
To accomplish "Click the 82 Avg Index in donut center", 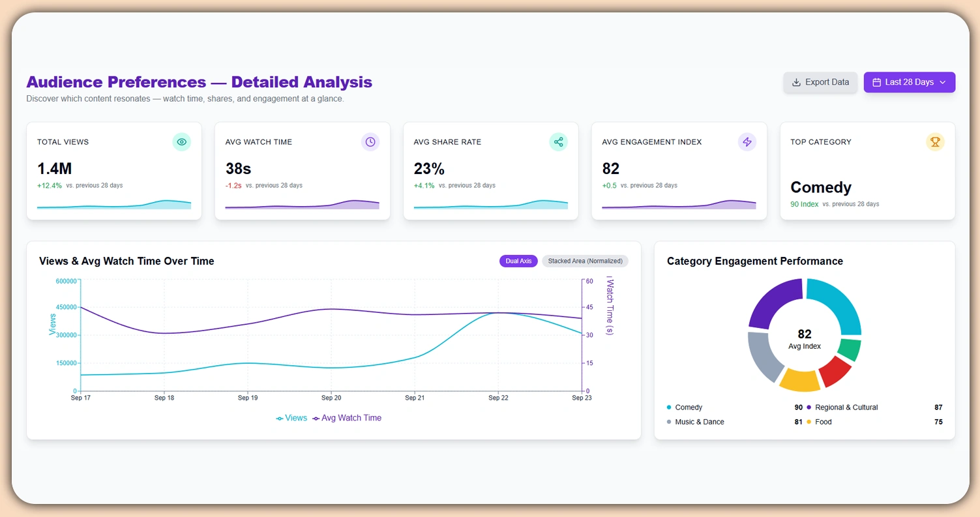I will [804, 340].
